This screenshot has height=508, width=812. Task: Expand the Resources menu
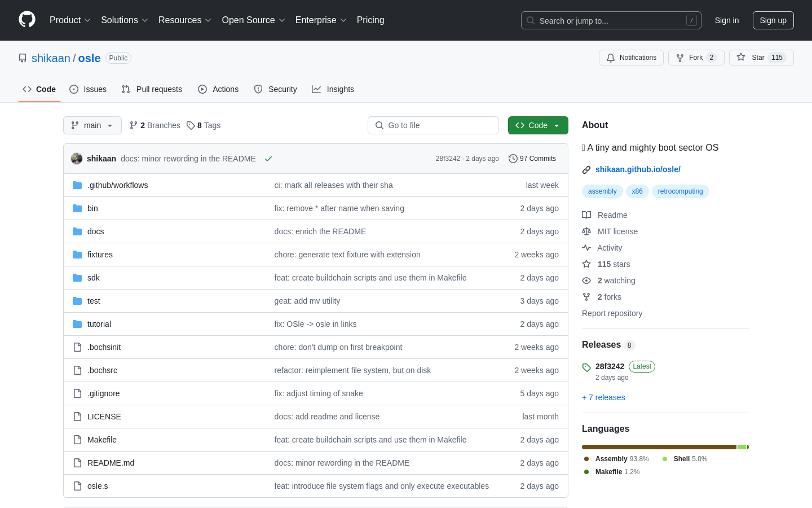tap(185, 20)
